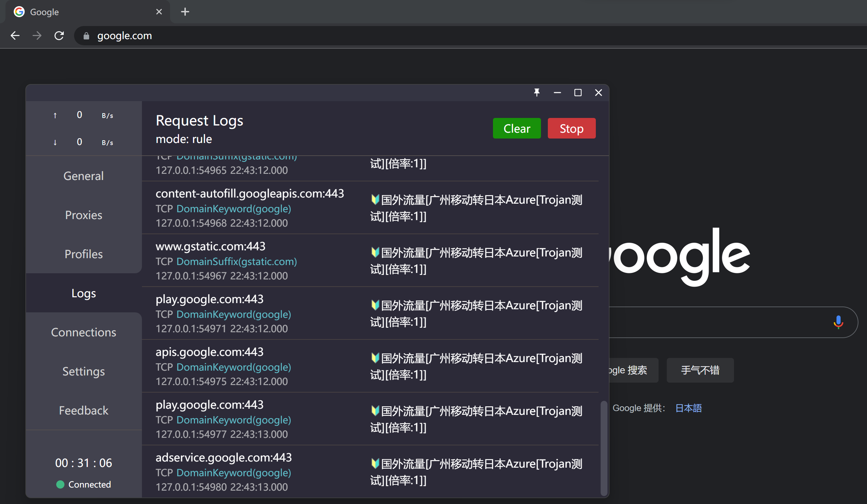This screenshot has height=504, width=867.
Task: Click the Request Logs scrollbar thumb
Action: 604,448
